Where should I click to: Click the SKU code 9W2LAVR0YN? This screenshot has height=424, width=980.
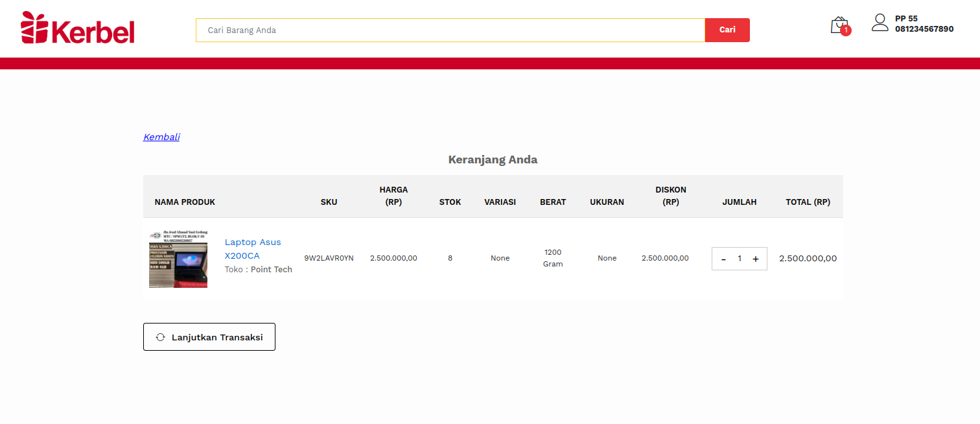329,258
